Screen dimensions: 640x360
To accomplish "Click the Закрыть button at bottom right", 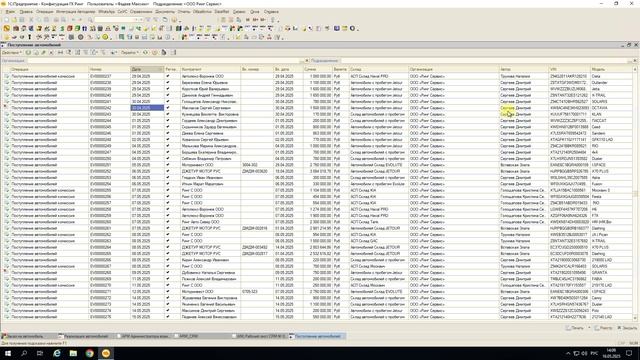I will (x=627, y=328).
